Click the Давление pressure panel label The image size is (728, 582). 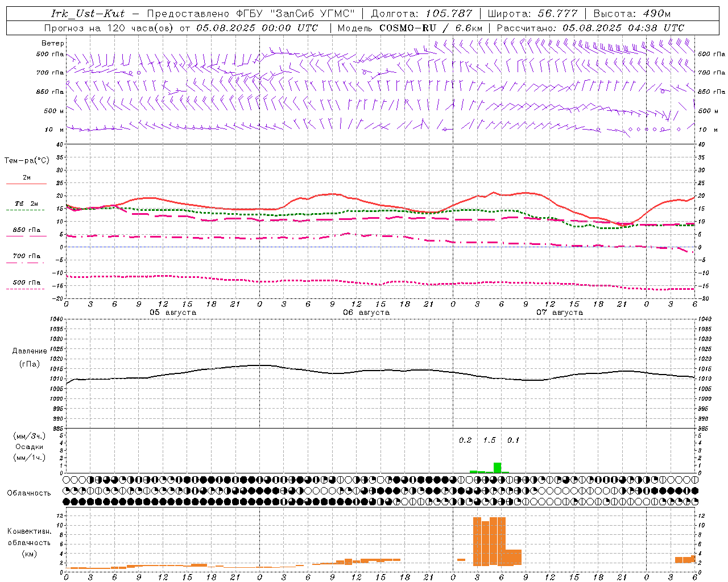[30, 351]
